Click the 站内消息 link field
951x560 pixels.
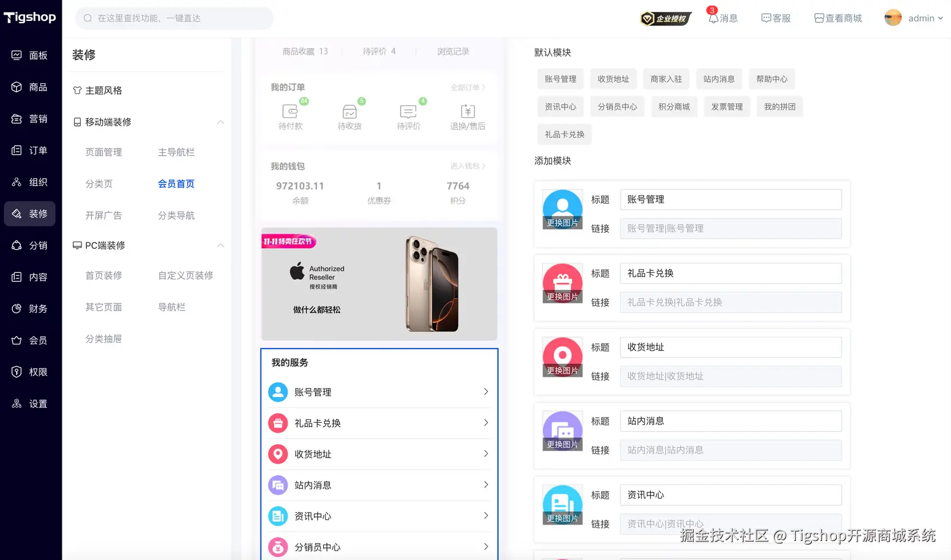point(731,450)
